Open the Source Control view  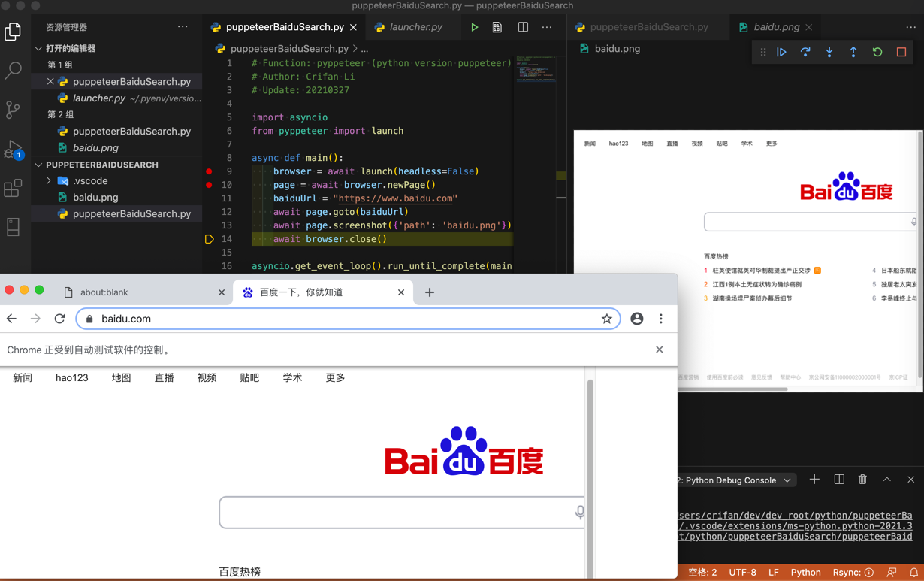13,110
